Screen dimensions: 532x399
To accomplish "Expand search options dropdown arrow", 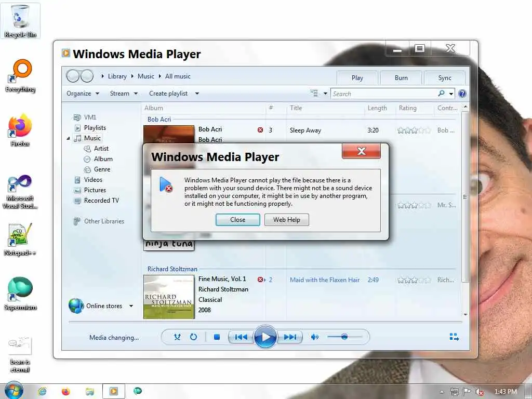I will [451, 94].
